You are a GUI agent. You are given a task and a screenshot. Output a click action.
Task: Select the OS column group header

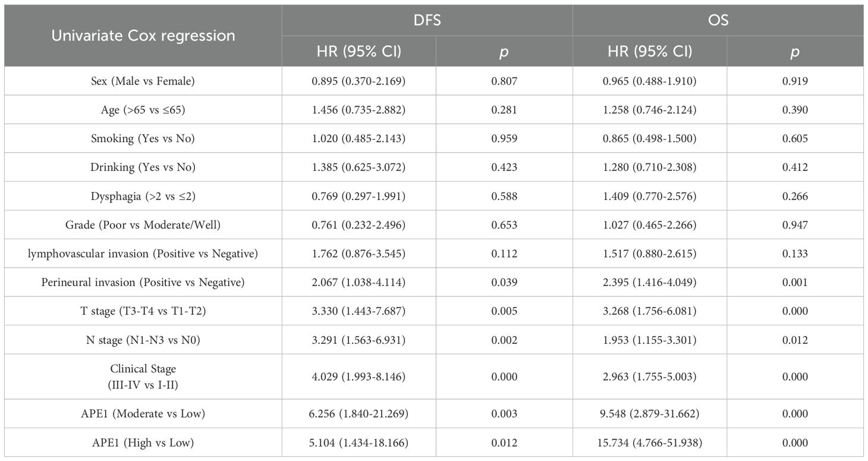(718, 21)
